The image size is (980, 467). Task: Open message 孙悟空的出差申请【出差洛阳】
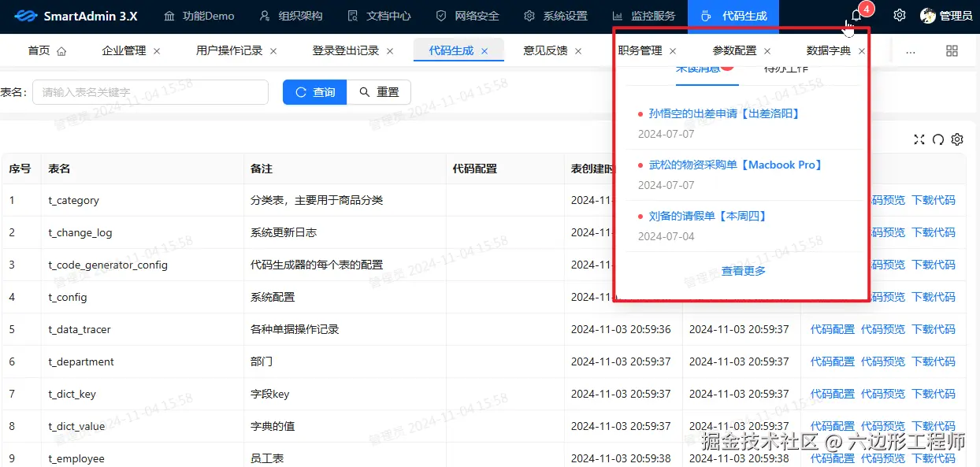[x=724, y=113]
